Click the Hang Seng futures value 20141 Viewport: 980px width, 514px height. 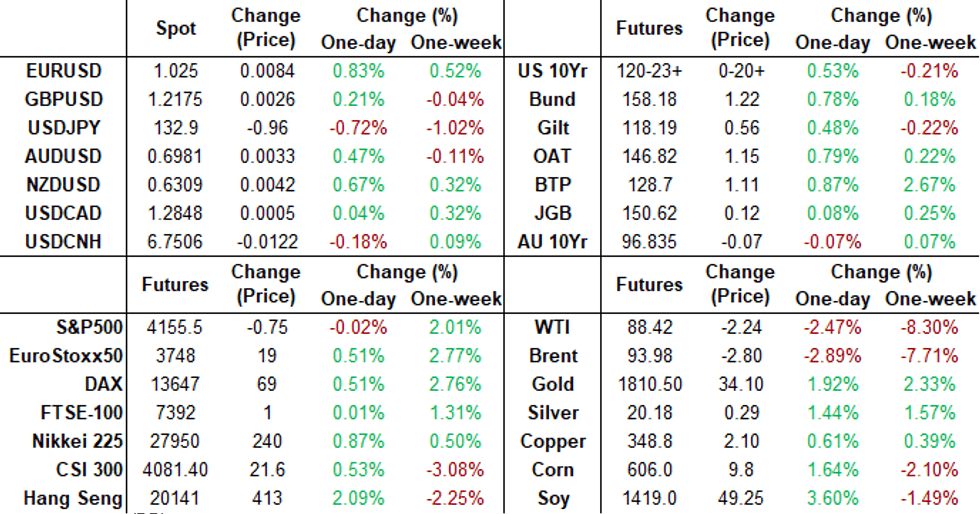click(x=175, y=498)
